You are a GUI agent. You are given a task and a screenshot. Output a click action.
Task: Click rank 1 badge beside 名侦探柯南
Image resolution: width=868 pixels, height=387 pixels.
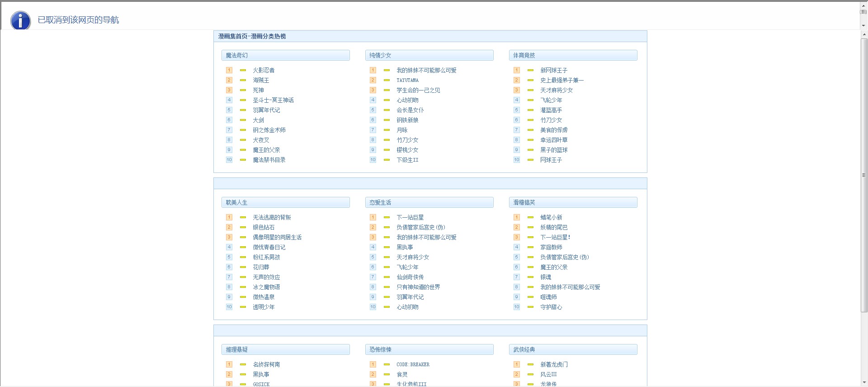[x=229, y=364]
